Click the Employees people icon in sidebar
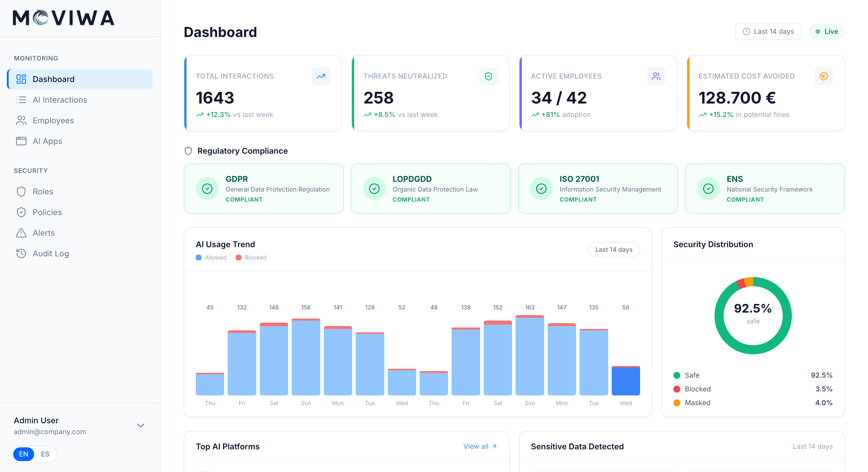The height and width of the screenshot is (472, 868). 21,120
